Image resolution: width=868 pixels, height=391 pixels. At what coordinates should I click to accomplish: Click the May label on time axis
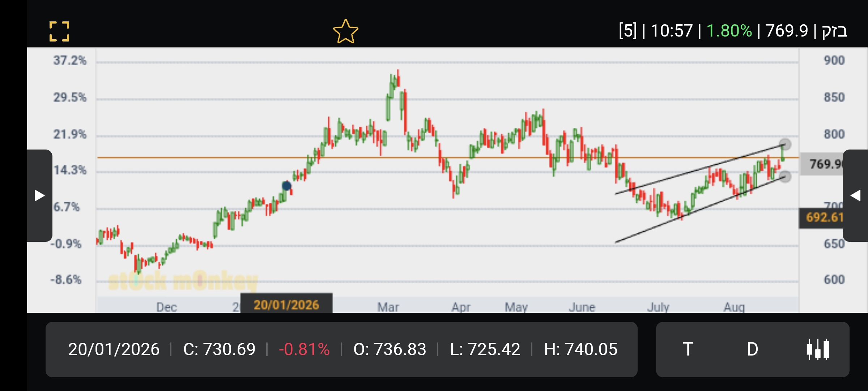tap(516, 307)
